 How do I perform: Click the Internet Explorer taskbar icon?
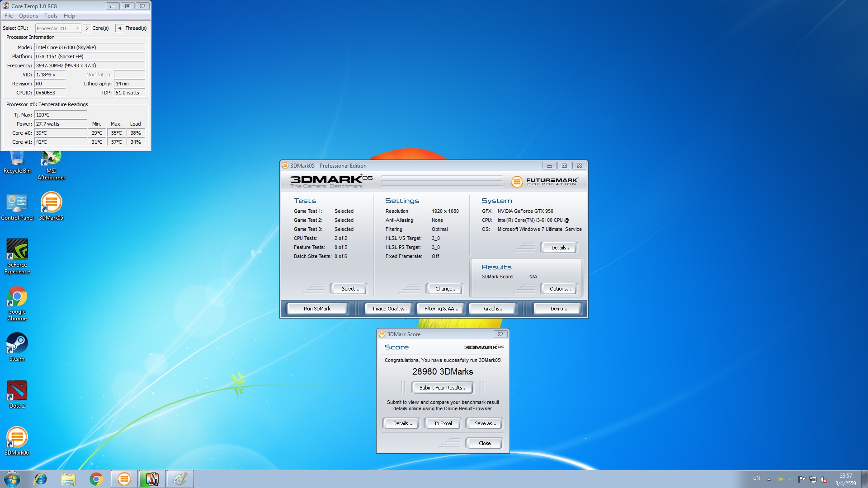point(41,479)
